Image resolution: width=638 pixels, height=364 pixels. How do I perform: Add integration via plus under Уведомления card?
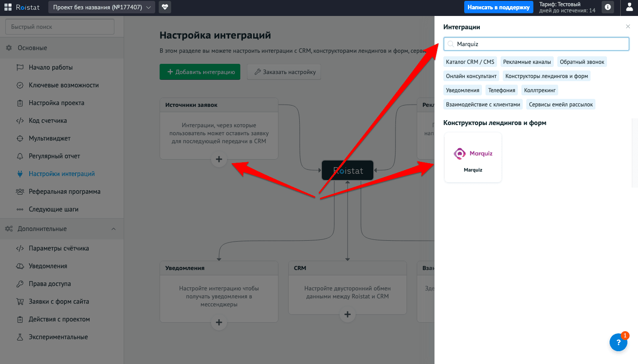coord(219,322)
